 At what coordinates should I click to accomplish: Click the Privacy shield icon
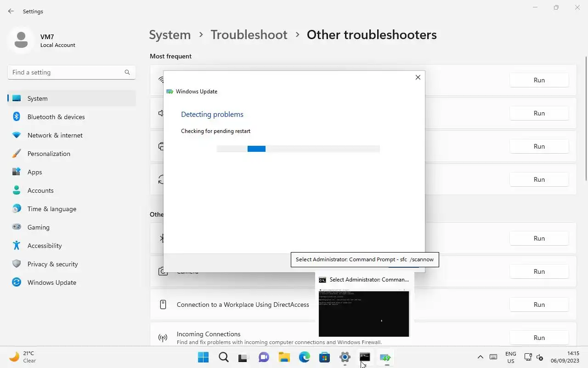point(17,264)
